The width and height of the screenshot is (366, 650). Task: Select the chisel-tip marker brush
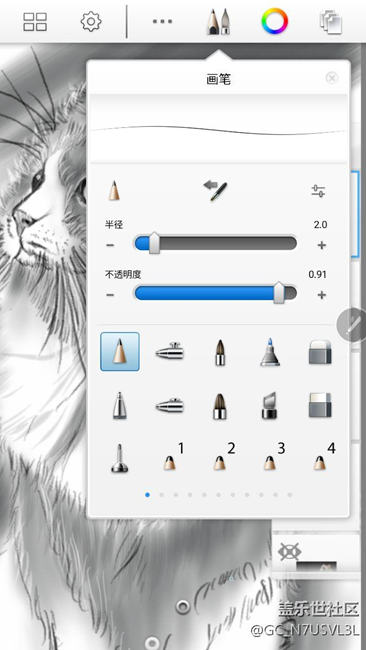[270, 405]
